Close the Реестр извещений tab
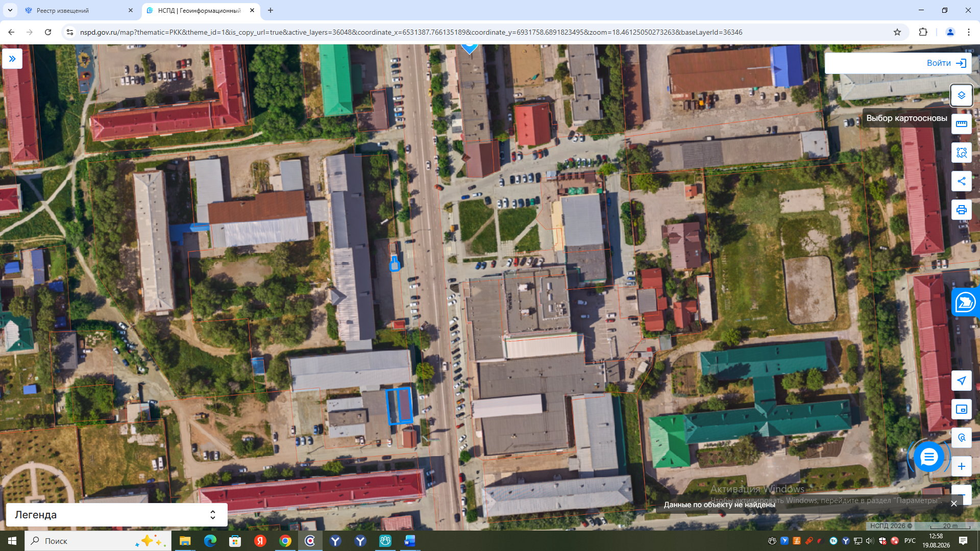The image size is (980, 551). (x=131, y=10)
